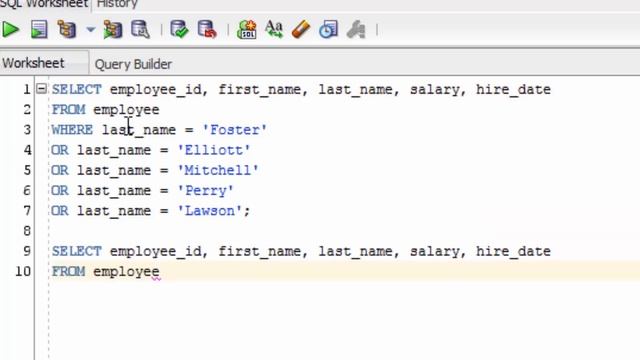Image resolution: width=640 pixels, height=360 pixels.
Task: Run the statement with green play icon
Action: pos(11,30)
